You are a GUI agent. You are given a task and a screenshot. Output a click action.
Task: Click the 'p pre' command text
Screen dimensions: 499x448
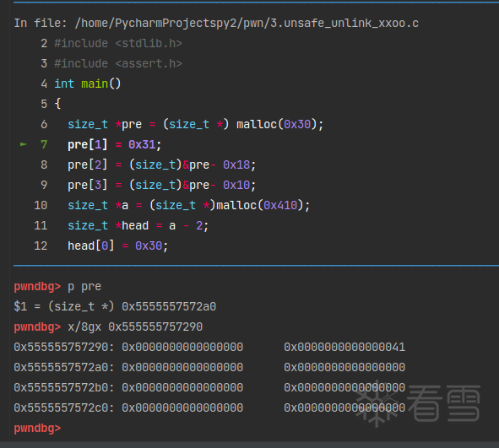pos(84,287)
